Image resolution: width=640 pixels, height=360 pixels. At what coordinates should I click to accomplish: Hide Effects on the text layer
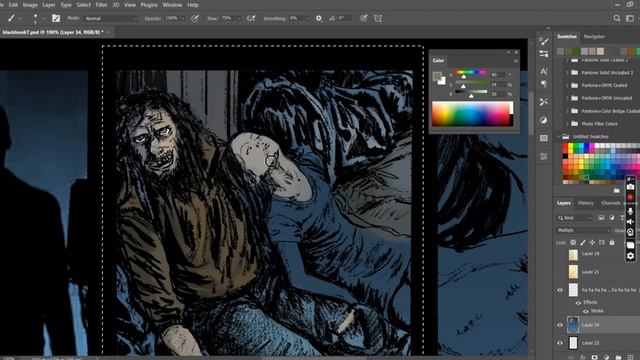pyautogui.click(x=578, y=303)
